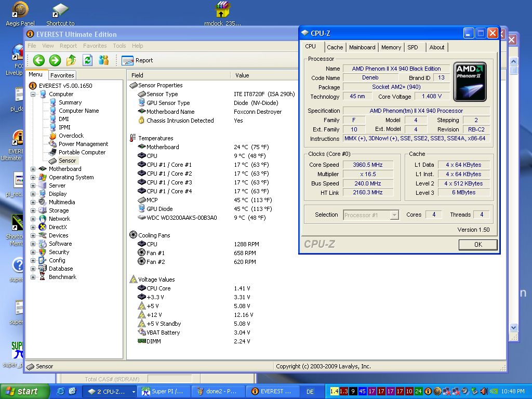Click the OK button in CPU-Z

click(478, 245)
